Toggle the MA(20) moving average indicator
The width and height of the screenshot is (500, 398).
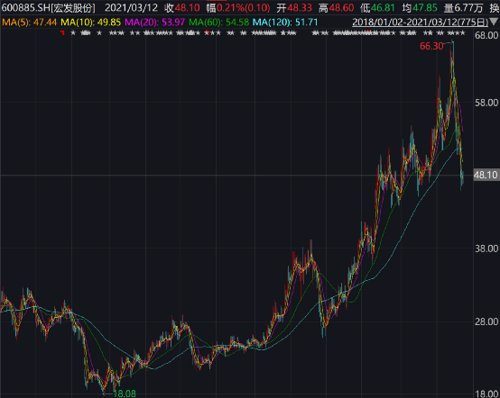click(154, 22)
